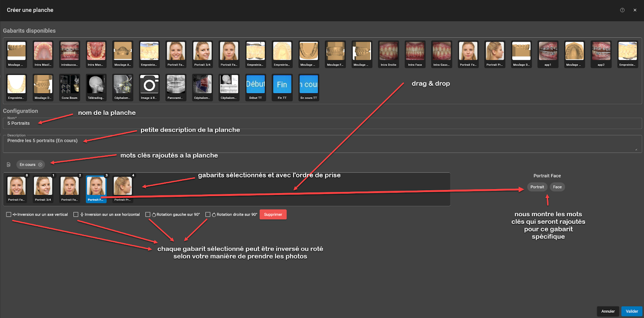Choose the Panorami... x-ray template
Screen dimensions: 644x318
[175, 87]
